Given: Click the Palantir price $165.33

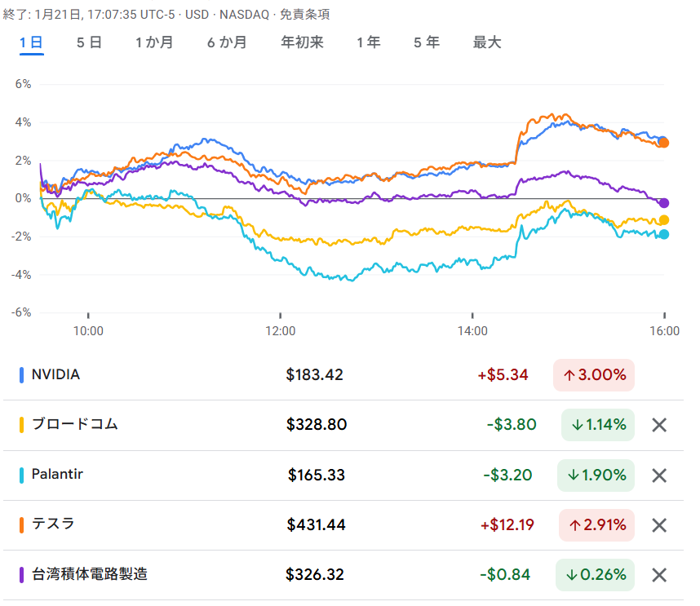Looking at the screenshot, I should [317, 475].
